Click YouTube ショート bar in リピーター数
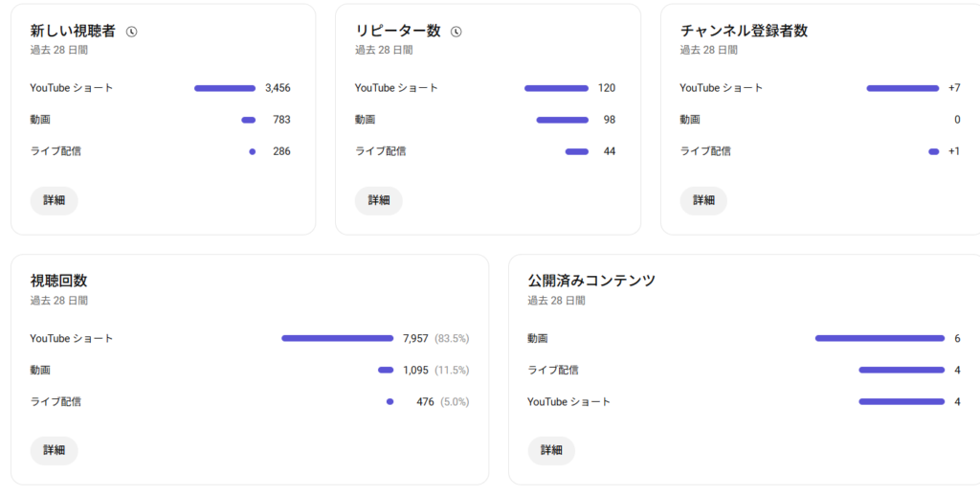This screenshot has height=497, width=980. click(x=556, y=88)
